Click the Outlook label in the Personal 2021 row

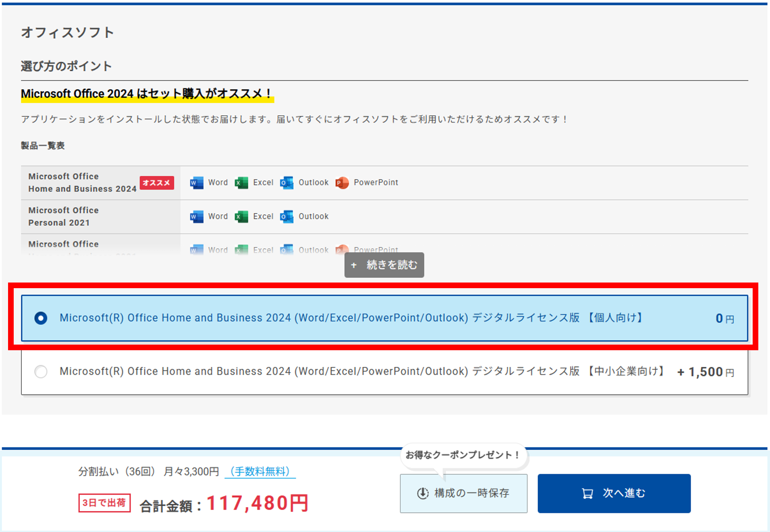click(313, 216)
